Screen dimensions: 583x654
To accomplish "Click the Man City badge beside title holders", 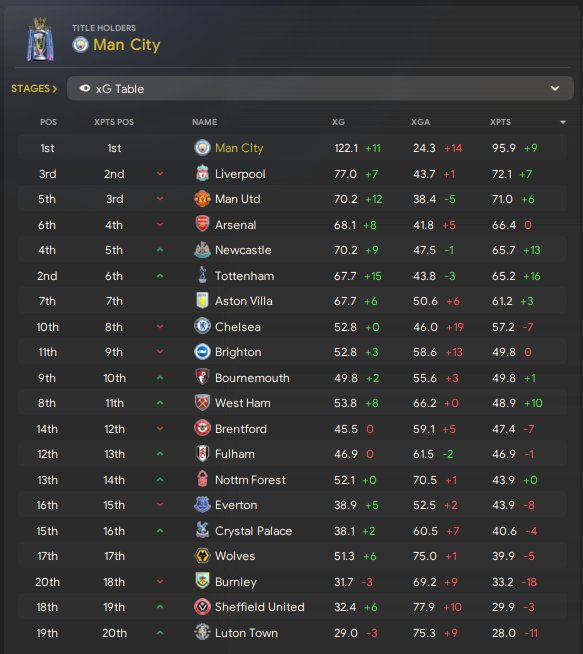I will coord(80,44).
